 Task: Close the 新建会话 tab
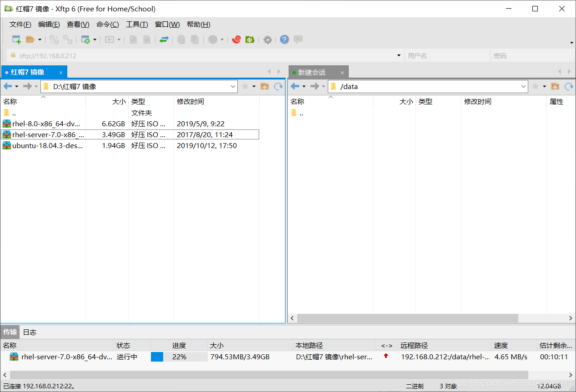343,73
